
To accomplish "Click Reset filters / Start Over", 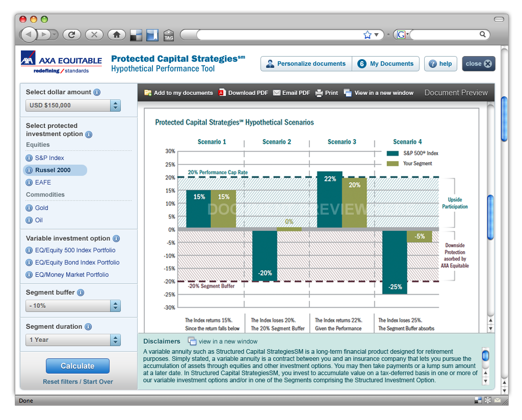I will coord(78,382).
